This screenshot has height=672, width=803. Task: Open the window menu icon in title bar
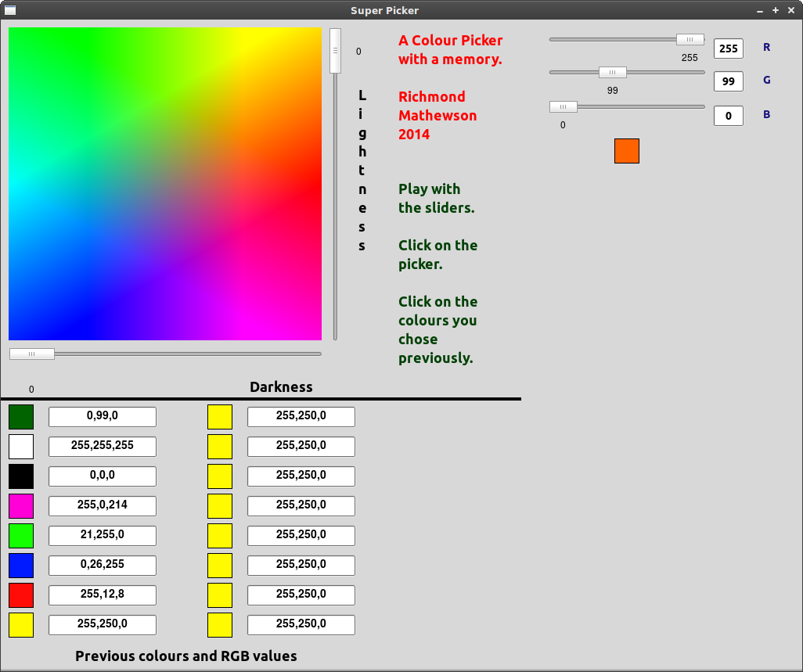coord(10,10)
